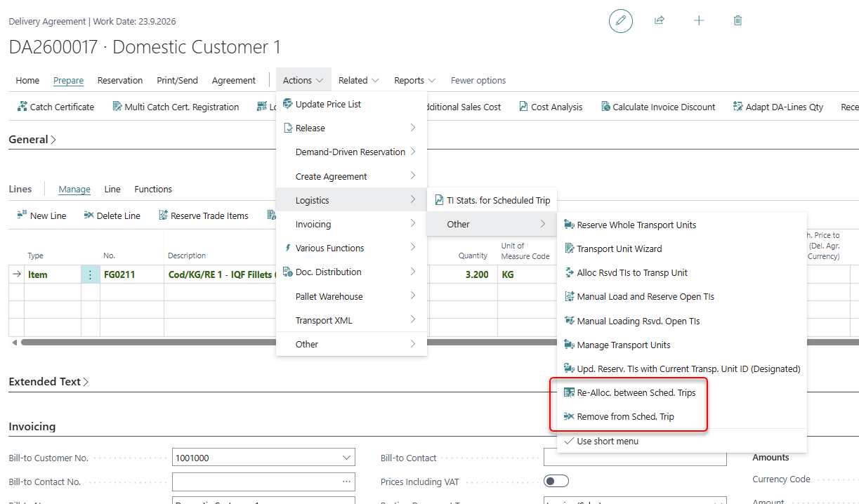Open Manage Transport Units

coord(682,345)
